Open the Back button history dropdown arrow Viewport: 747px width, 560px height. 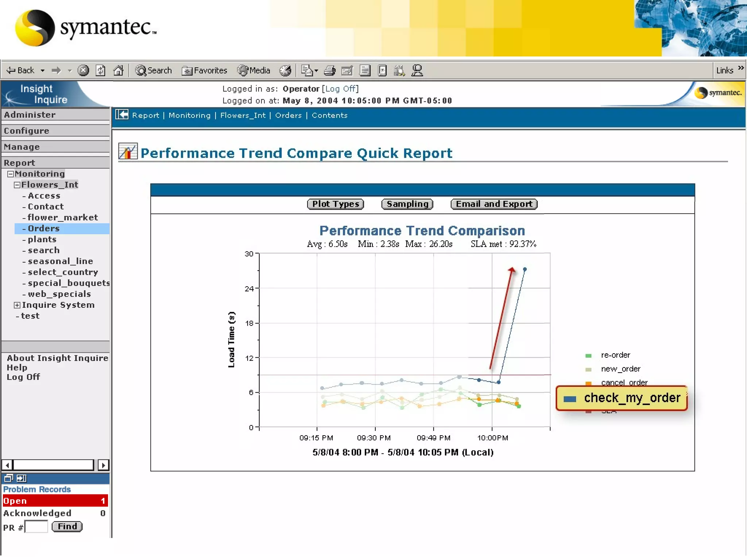[43, 70]
